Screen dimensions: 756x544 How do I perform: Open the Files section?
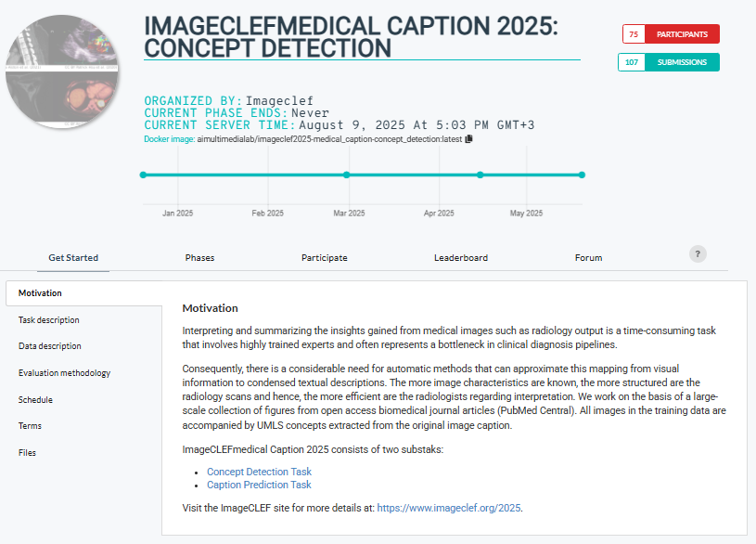click(28, 453)
